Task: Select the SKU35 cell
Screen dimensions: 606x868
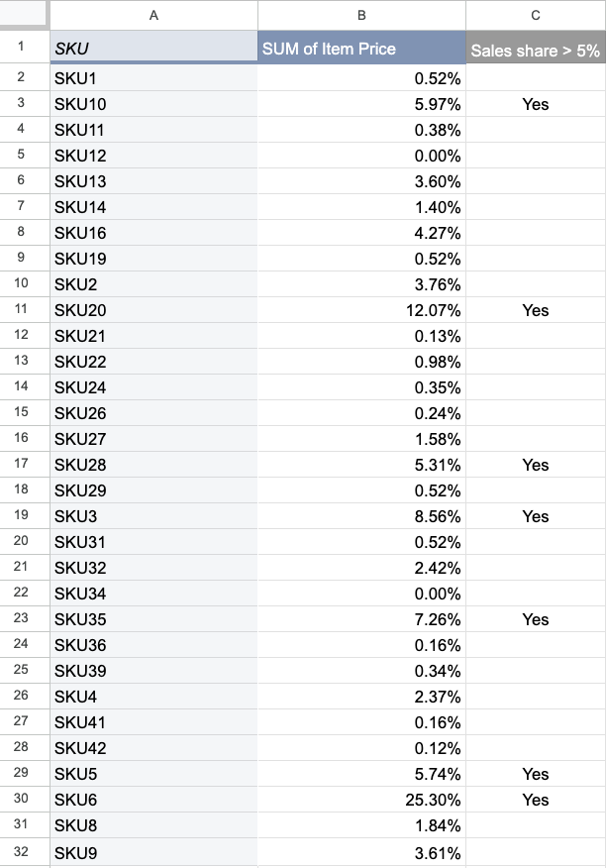Action: coord(153,619)
